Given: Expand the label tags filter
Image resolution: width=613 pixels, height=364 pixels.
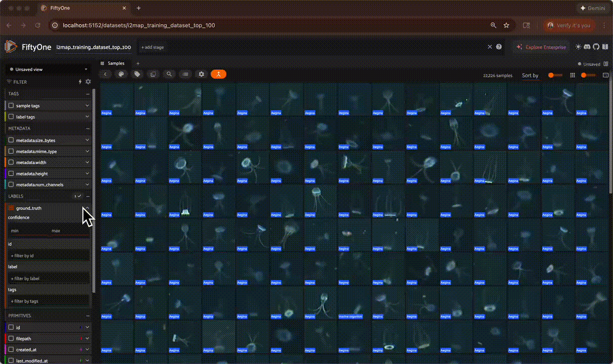Looking at the screenshot, I should point(87,117).
